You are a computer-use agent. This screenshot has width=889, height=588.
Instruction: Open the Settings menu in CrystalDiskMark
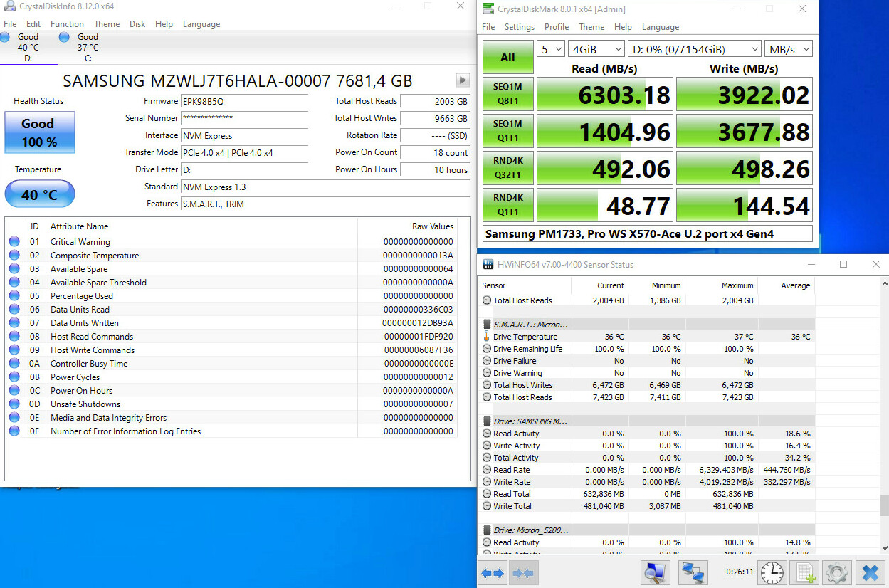[x=520, y=27]
